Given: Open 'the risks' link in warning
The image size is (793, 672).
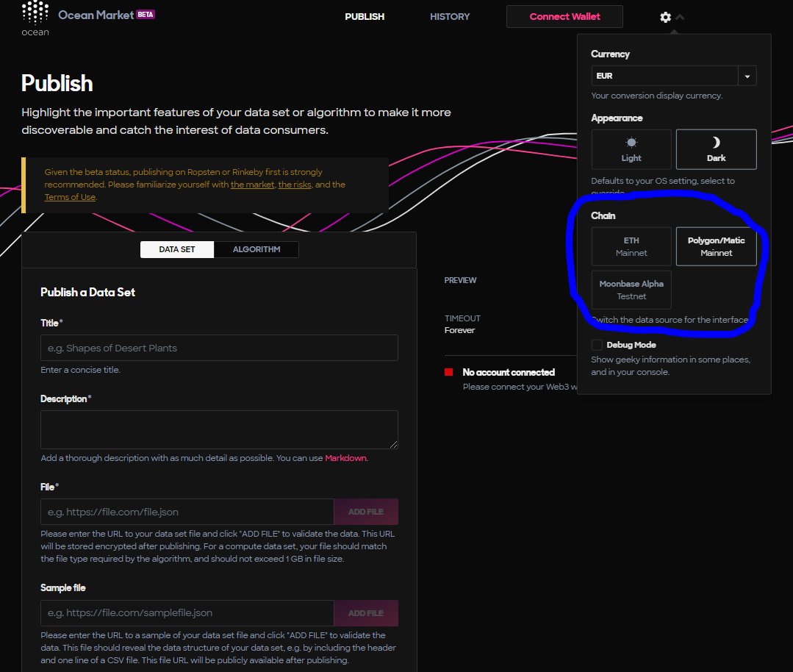Looking at the screenshot, I should click(x=295, y=185).
